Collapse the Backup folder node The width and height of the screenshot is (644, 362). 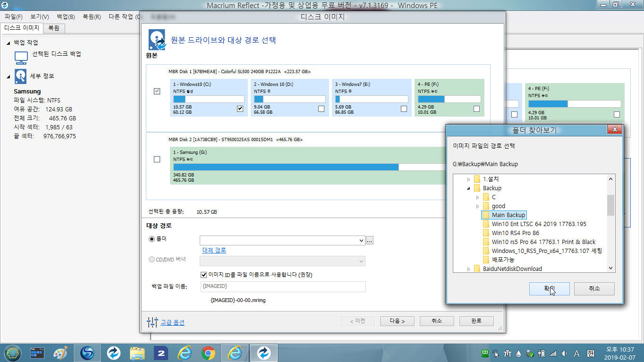(469, 188)
